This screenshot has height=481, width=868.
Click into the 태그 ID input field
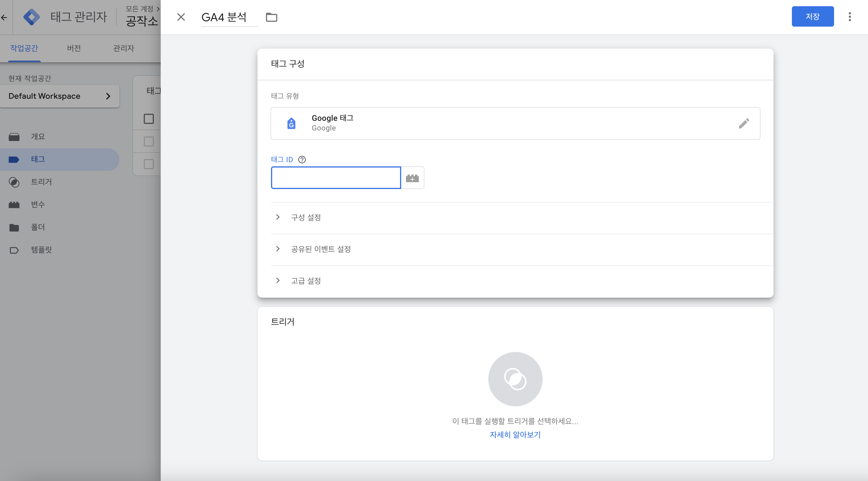pos(336,178)
